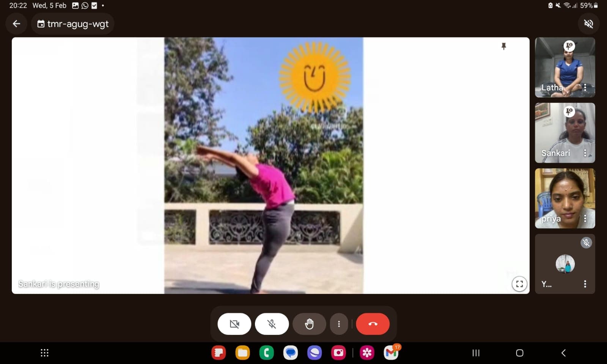Open options menu for Latha
This screenshot has height=364, width=607.
click(585, 88)
